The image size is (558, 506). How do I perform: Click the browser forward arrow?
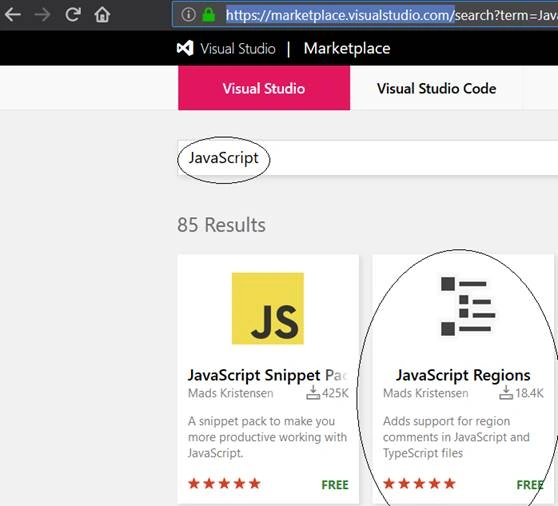[42, 15]
